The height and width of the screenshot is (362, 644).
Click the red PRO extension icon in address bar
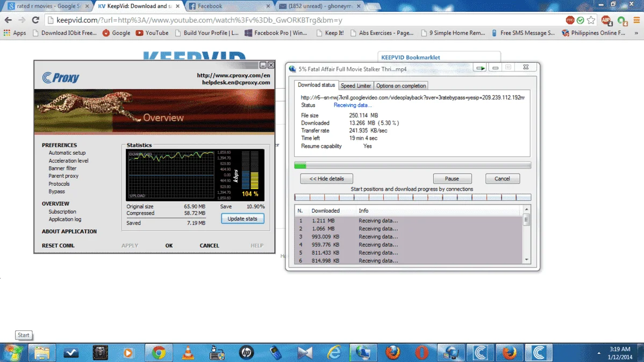pyautogui.click(x=570, y=20)
